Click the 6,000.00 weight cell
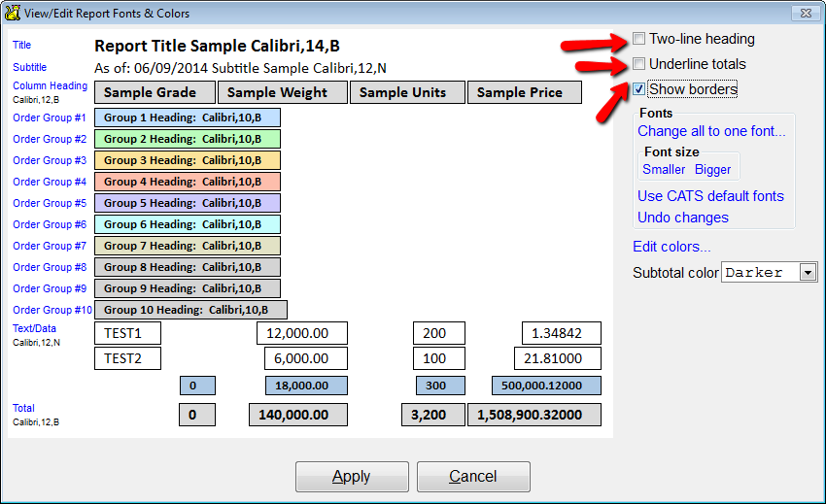 click(x=306, y=358)
